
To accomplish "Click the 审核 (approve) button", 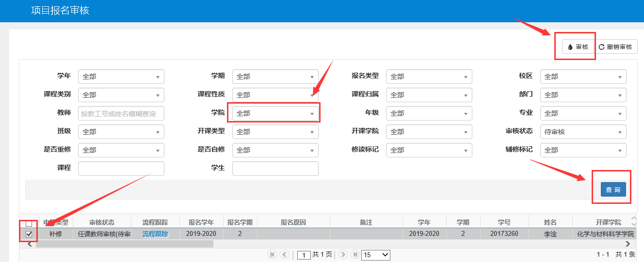I will coord(578,47).
